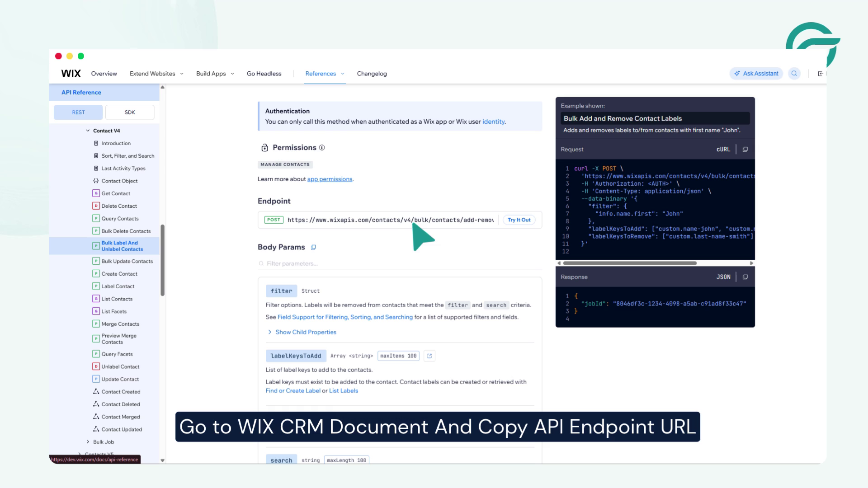The width and height of the screenshot is (868, 488).
Task: Select Last Activity Types in sidebar
Action: pos(123,169)
